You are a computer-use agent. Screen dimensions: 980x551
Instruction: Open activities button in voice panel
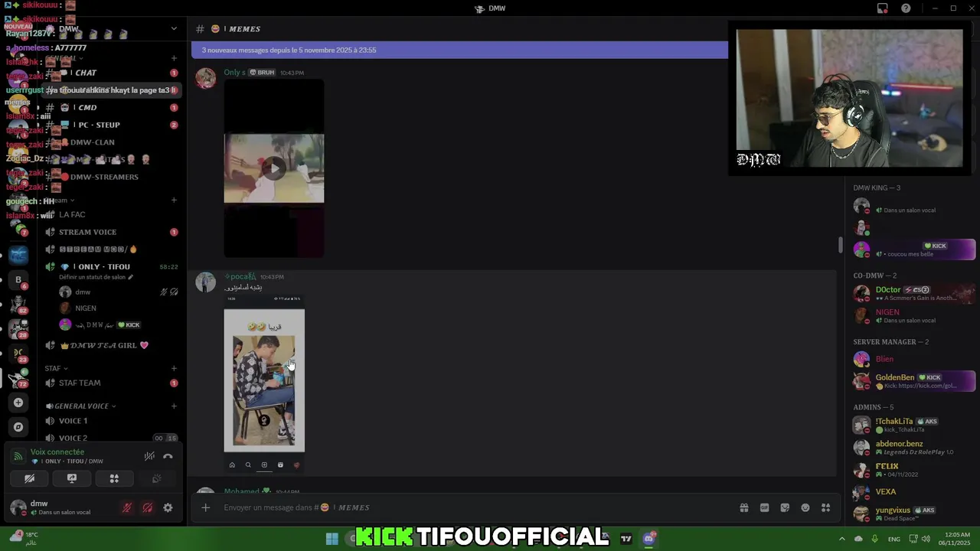pyautogui.click(x=114, y=478)
